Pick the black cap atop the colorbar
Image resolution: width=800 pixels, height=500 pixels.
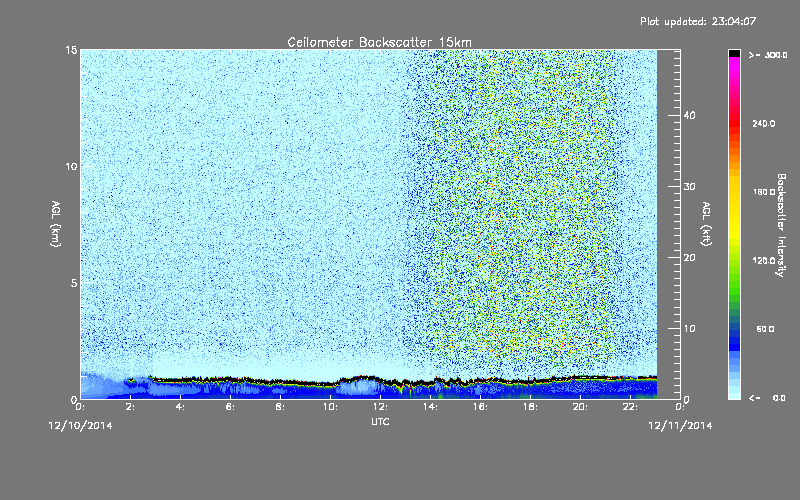tap(734, 53)
